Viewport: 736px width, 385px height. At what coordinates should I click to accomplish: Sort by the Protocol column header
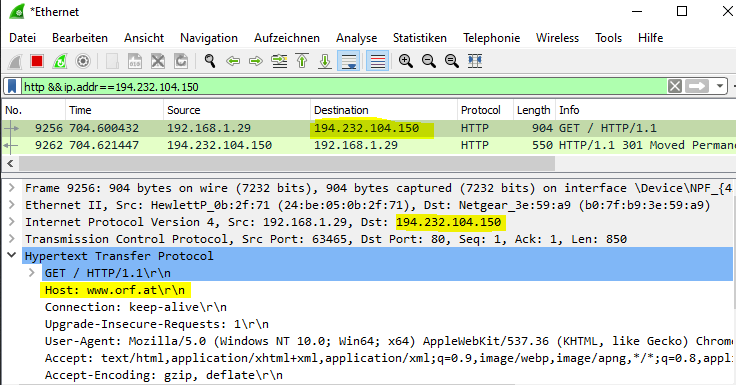click(x=485, y=110)
